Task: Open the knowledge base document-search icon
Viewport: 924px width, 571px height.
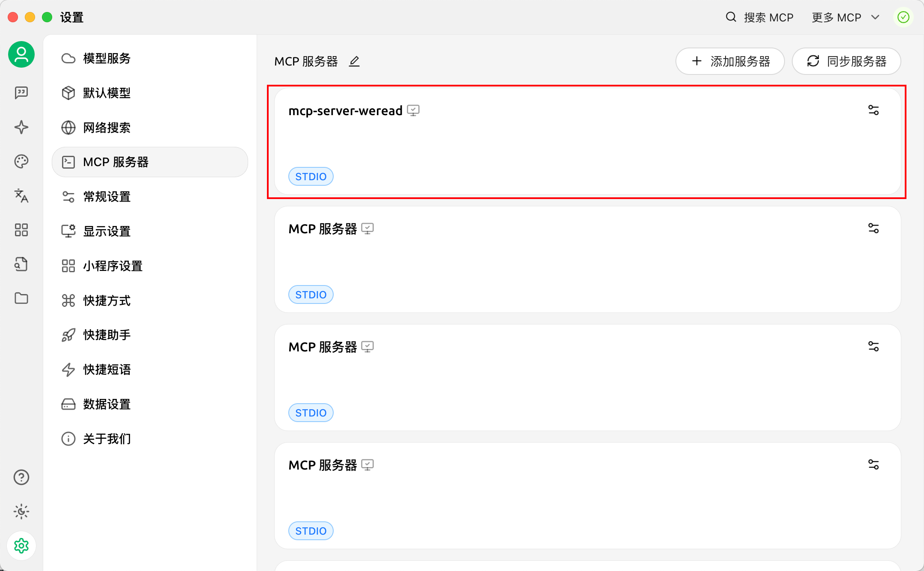Action: click(21, 264)
